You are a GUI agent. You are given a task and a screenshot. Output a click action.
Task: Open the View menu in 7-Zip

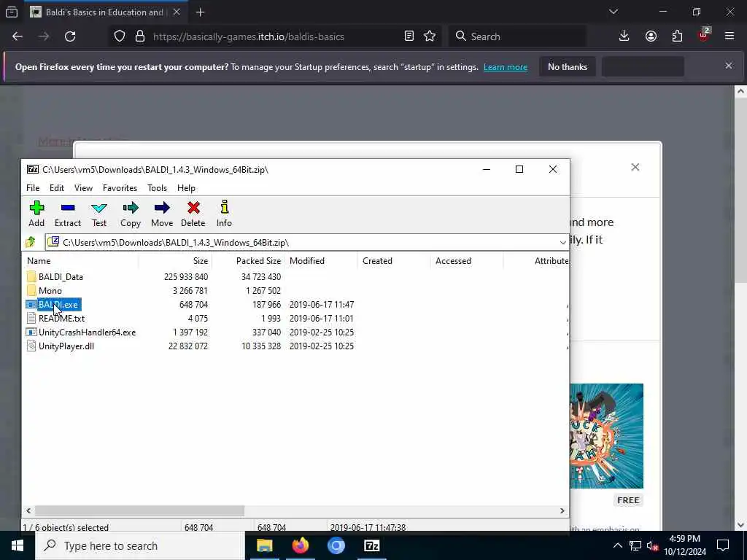[x=83, y=188]
